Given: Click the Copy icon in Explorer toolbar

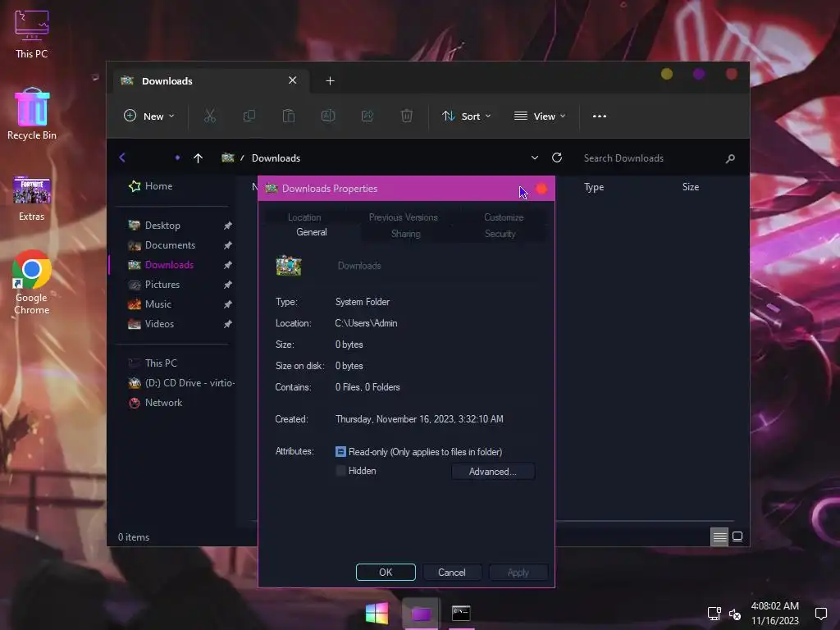Looking at the screenshot, I should click(x=249, y=116).
